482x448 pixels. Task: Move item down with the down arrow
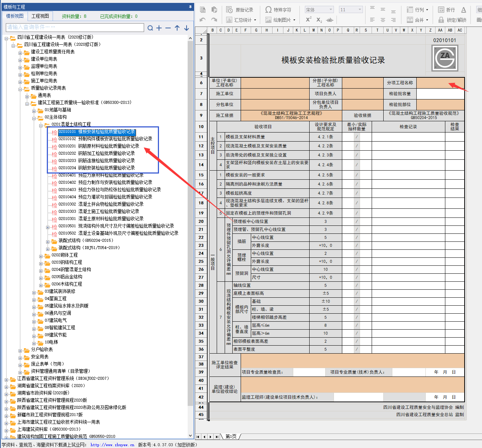(x=187, y=28)
